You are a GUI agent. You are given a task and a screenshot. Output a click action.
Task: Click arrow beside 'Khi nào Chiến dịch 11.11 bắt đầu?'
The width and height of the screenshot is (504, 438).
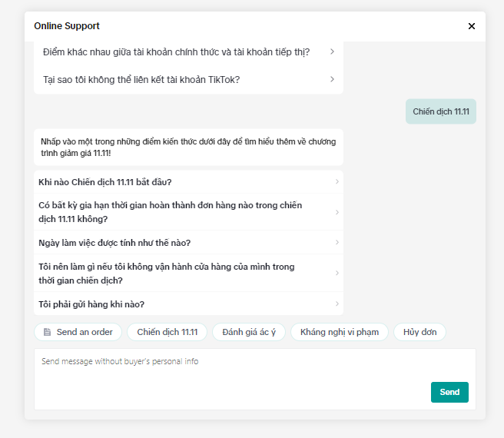pos(337,182)
